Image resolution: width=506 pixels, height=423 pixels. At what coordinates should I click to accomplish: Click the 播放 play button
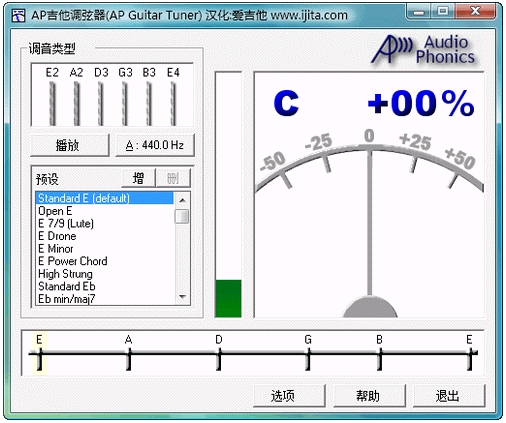click(70, 145)
